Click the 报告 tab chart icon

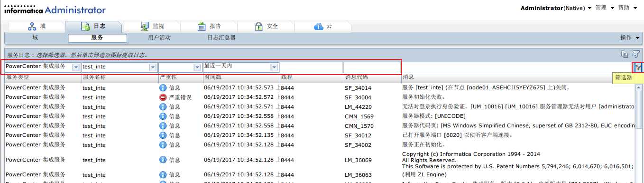coord(202,26)
